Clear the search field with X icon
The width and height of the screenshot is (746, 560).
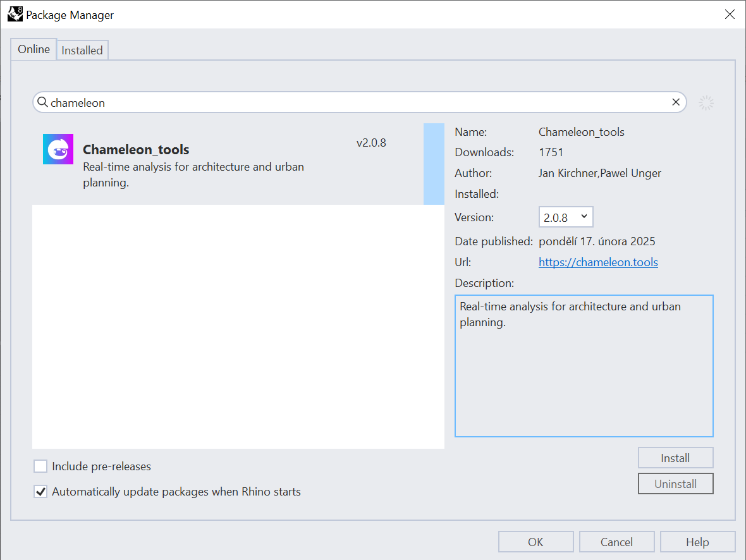click(x=676, y=102)
